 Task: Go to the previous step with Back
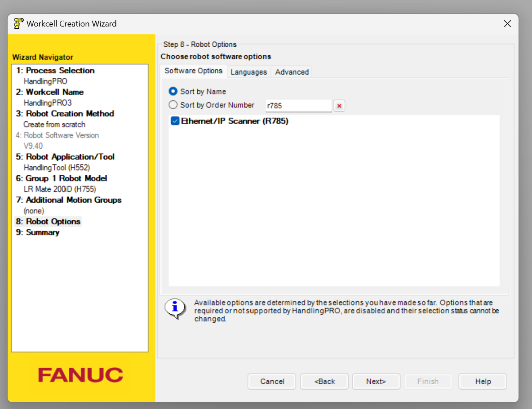(x=324, y=382)
